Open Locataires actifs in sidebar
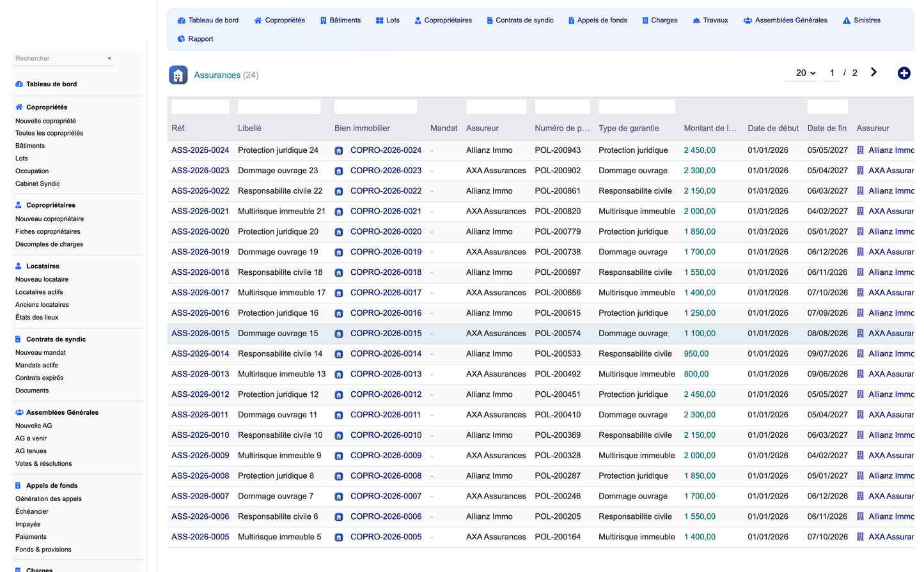This screenshot has width=924, height=572. coord(39,292)
